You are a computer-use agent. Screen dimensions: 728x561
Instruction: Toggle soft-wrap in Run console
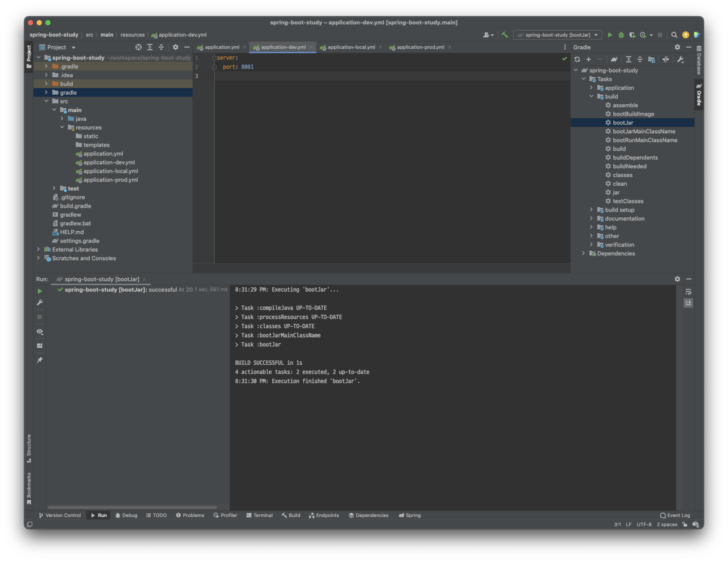pyautogui.click(x=688, y=292)
